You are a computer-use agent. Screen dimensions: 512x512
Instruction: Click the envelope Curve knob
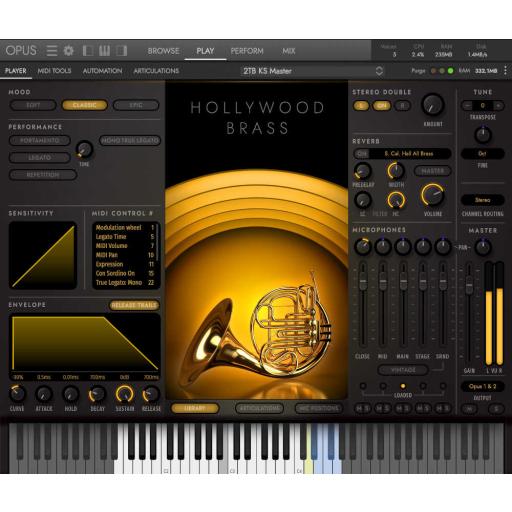point(17,394)
